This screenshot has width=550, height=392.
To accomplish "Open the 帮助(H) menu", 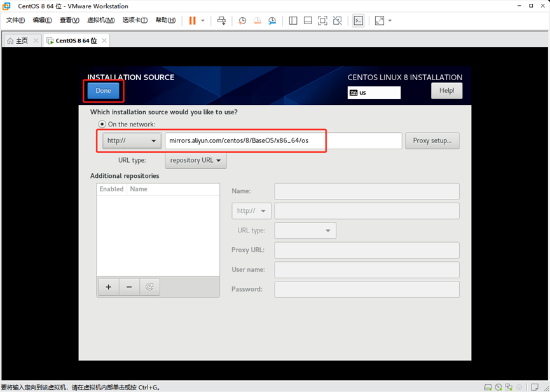I will coord(165,20).
